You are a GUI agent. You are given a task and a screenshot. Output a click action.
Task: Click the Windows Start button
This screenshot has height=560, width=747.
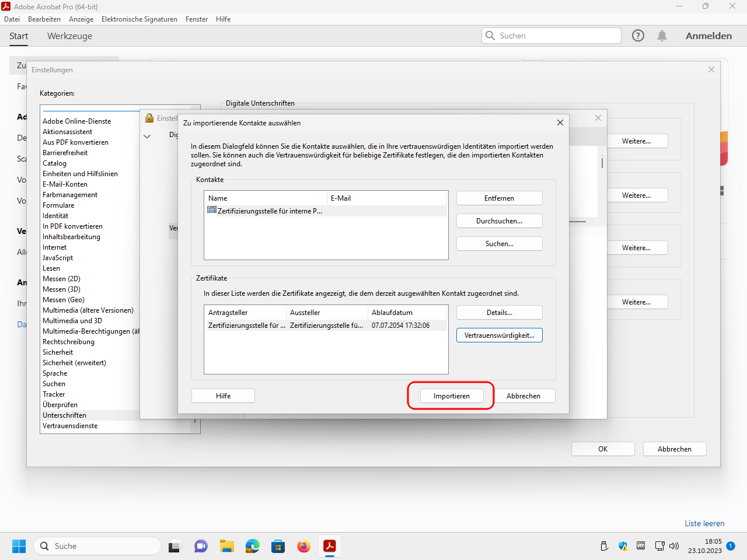pos(19,546)
